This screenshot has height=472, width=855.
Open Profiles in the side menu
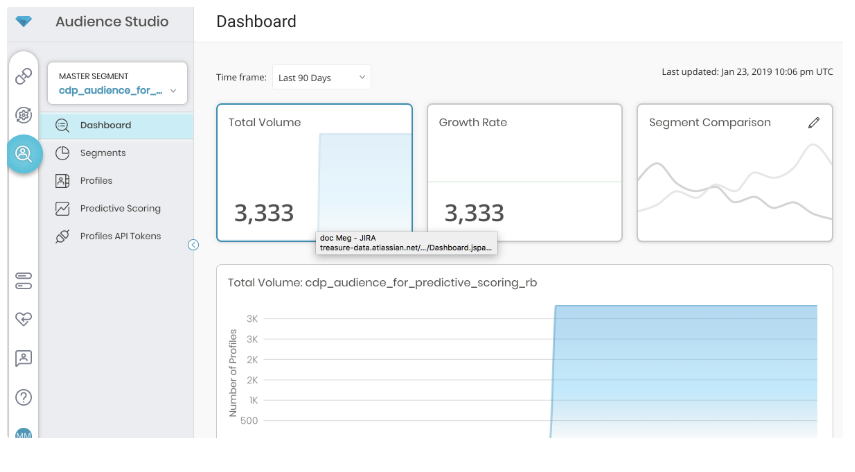click(x=96, y=181)
